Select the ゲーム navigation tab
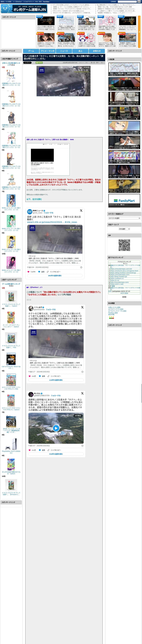Image resolution: width=142 pixels, height=644 pixels. click(x=31, y=51)
